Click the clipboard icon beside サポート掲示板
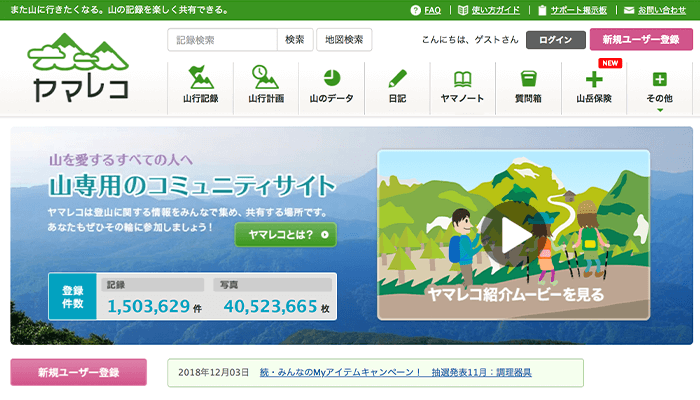This screenshot has height=400, width=700. [542, 10]
